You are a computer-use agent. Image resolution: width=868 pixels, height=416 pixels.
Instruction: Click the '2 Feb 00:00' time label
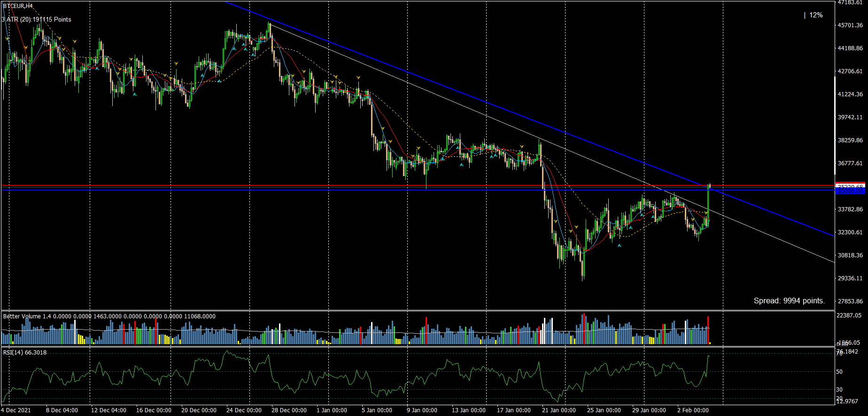[693, 410]
